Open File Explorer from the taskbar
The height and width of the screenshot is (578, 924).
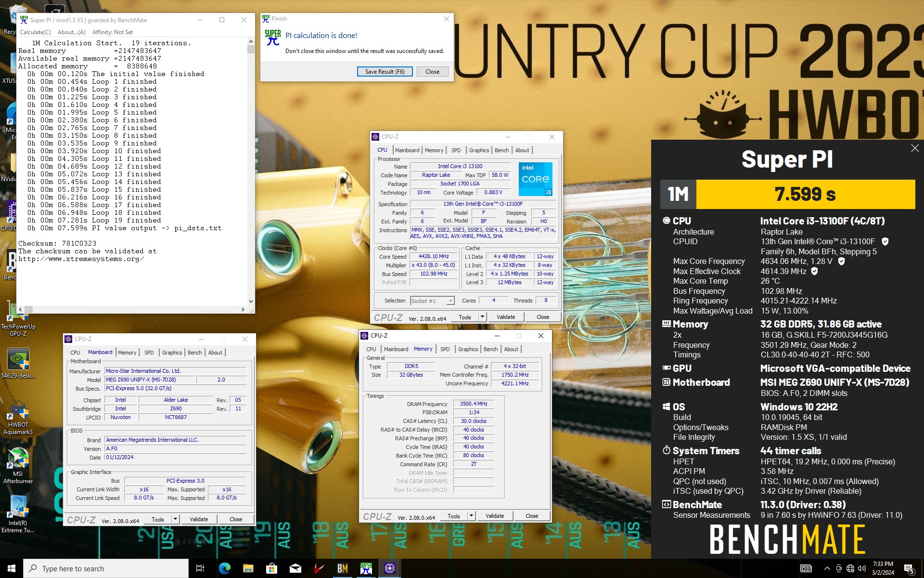click(x=248, y=568)
